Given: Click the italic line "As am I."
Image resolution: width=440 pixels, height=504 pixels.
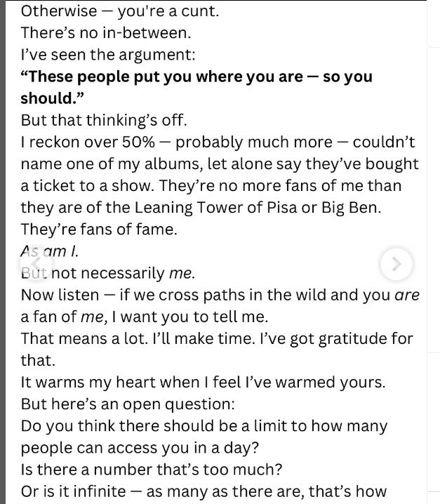Looking at the screenshot, I should tap(50, 251).
